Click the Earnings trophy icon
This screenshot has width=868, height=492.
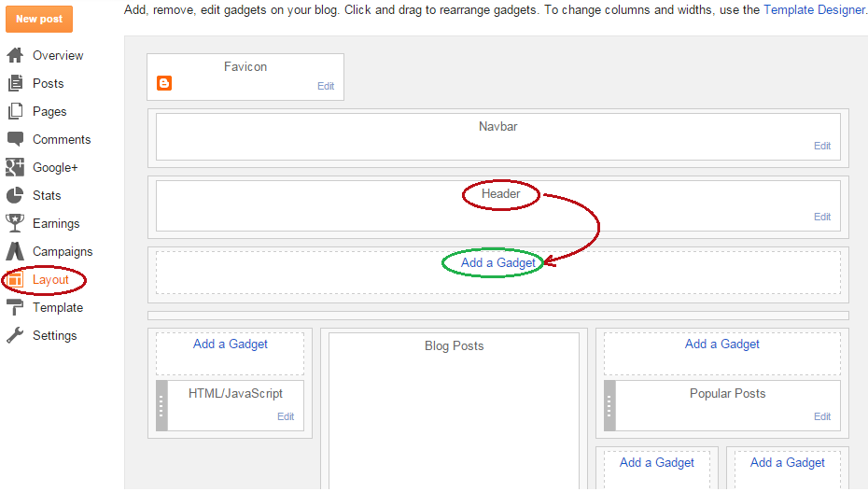click(x=15, y=223)
